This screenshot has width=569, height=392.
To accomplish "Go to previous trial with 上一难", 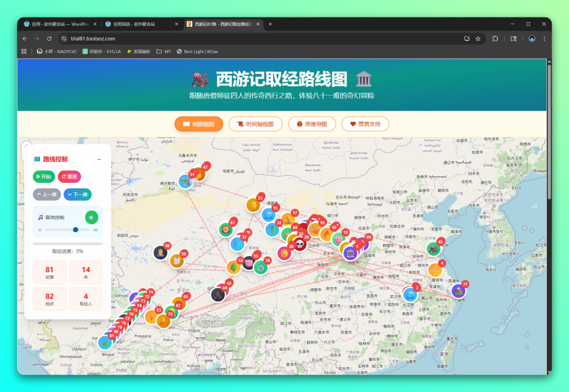I will coord(46,194).
